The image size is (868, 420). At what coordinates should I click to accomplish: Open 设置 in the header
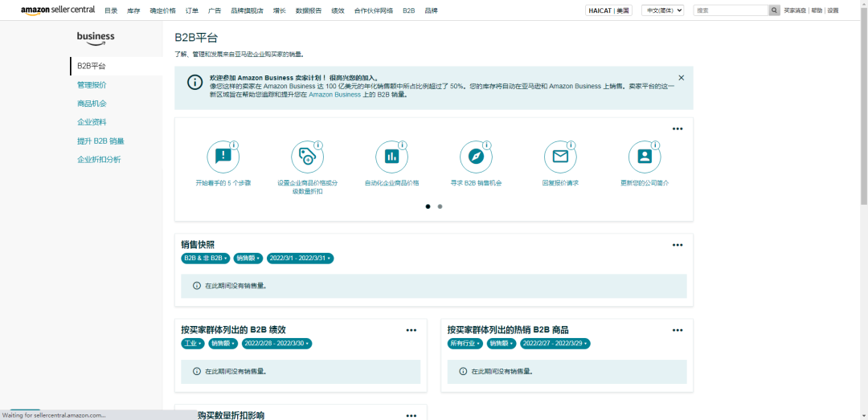(833, 10)
